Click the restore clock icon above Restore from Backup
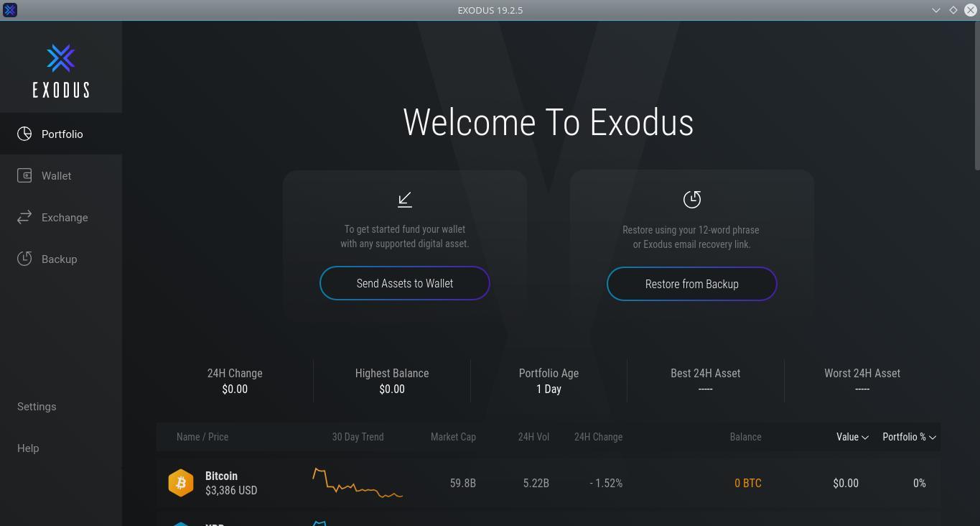This screenshot has width=980, height=526. [692, 200]
